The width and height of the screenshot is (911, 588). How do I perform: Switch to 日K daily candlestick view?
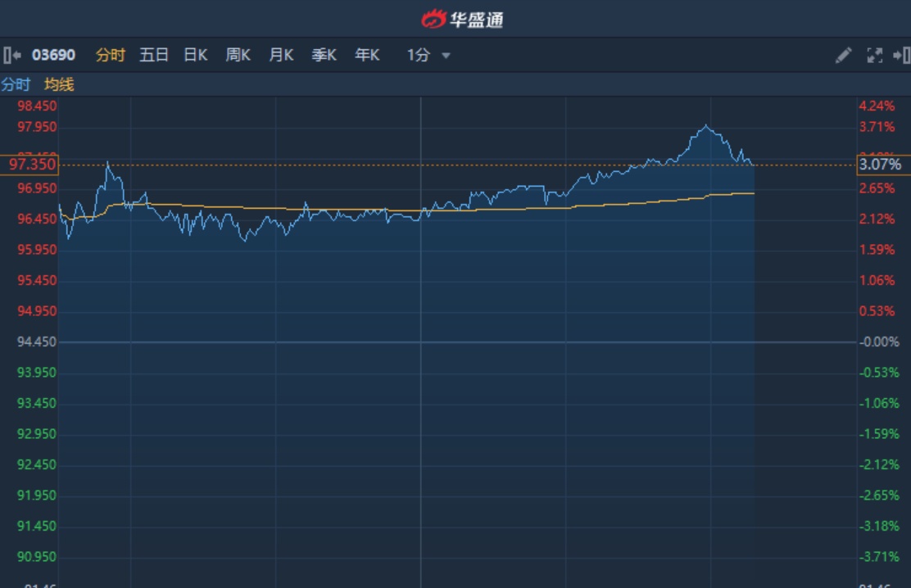pyautogui.click(x=195, y=56)
